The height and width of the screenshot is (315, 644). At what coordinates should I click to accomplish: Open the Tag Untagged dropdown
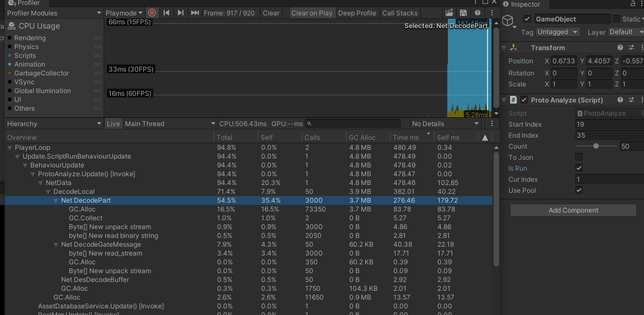click(x=558, y=32)
